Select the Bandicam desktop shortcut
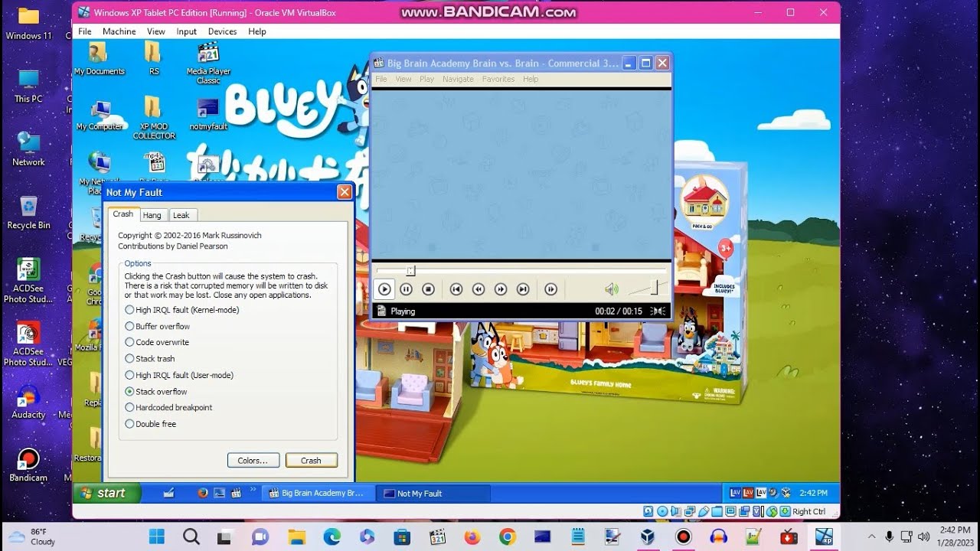The height and width of the screenshot is (551, 980). tap(28, 465)
